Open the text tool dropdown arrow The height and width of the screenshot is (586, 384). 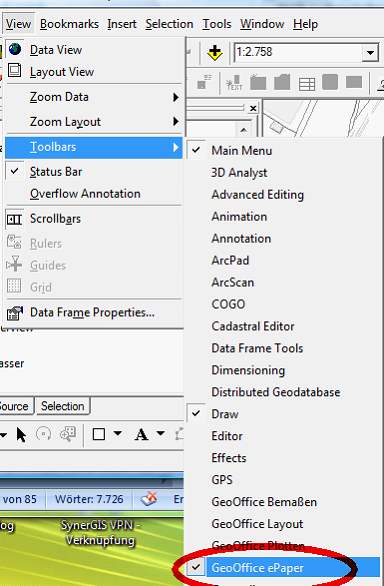point(160,434)
